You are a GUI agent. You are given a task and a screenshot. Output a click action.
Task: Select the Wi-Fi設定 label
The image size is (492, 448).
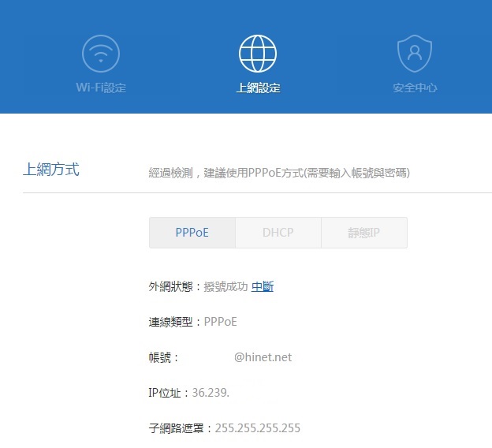click(x=101, y=88)
